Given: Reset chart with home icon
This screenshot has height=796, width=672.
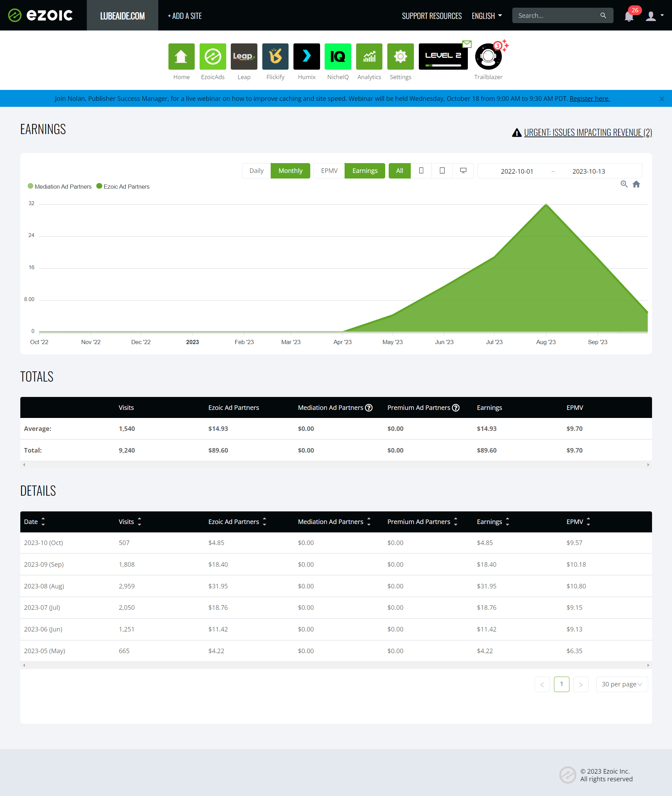Looking at the screenshot, I should 636,184.
